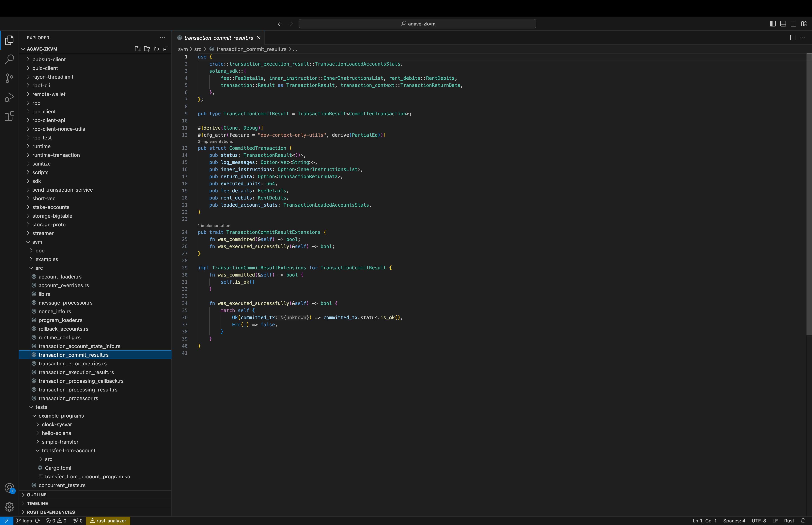
Task: Click the Refresh Explorer icon
Action: [x=156, y=49]
